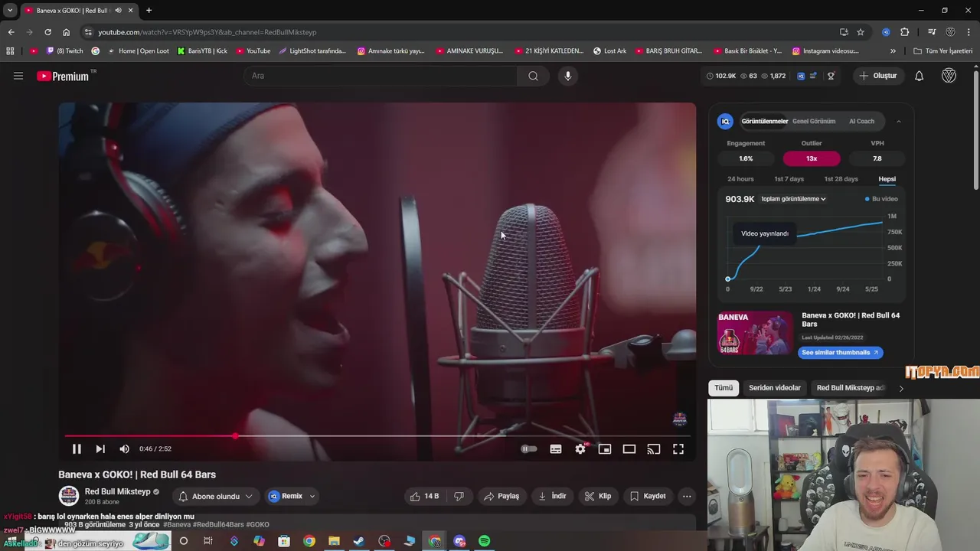This screenshot has width=980, height=551.
Task: Enter full screen mode
Action: (x=678, y=449)
